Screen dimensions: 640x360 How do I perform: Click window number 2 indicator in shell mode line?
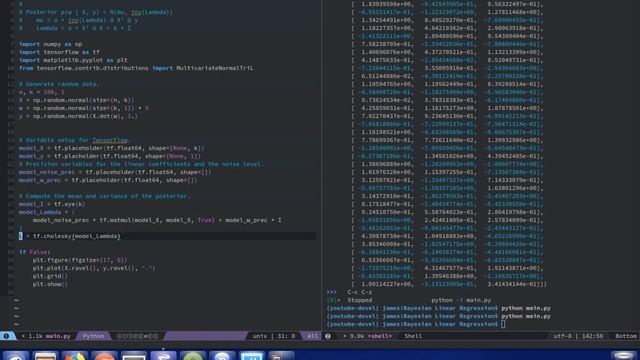click(328, 336)
